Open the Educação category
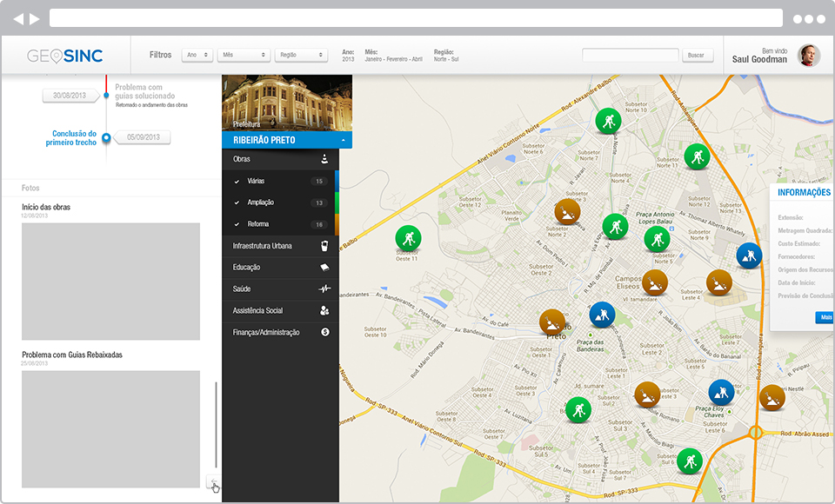835x504 pixels. [x=280, y=267]
